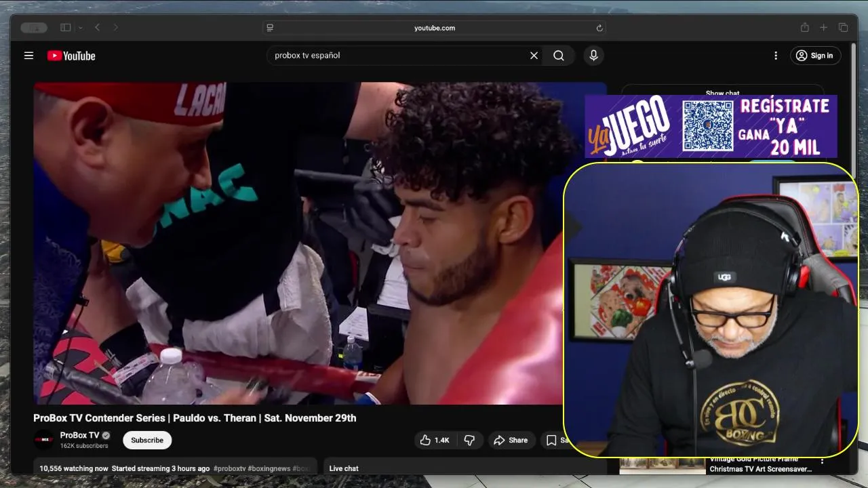Screen dimensions: 868x488
Task: Open the YaJuego Regístrate ad banner
Action: click(711, 127)
